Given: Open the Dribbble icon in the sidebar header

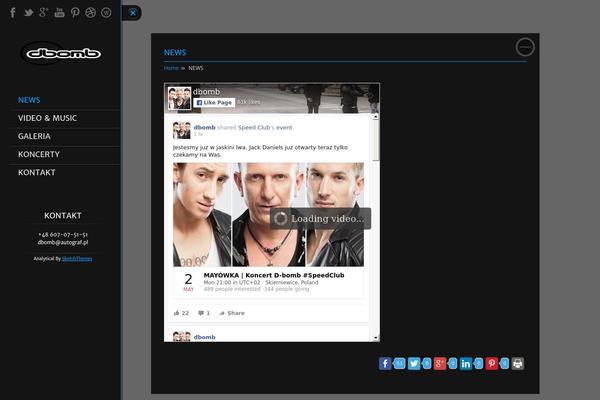Looking at the screenshot, I should click(x=90, y=13).
